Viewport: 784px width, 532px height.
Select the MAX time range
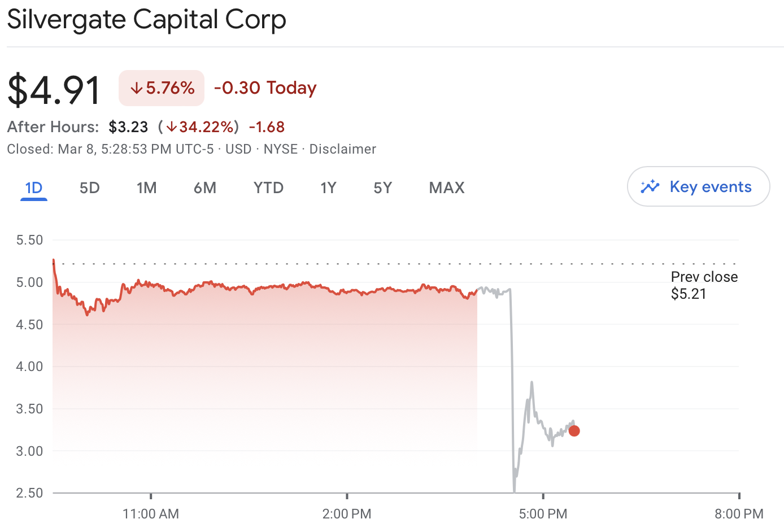click(446, 187)
